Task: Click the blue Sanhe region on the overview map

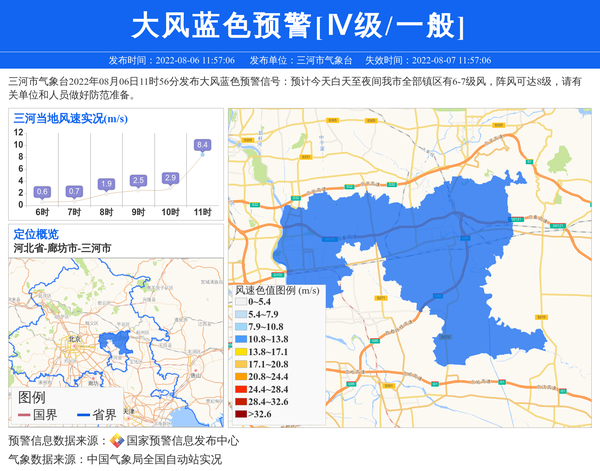Action: [120, 346]
